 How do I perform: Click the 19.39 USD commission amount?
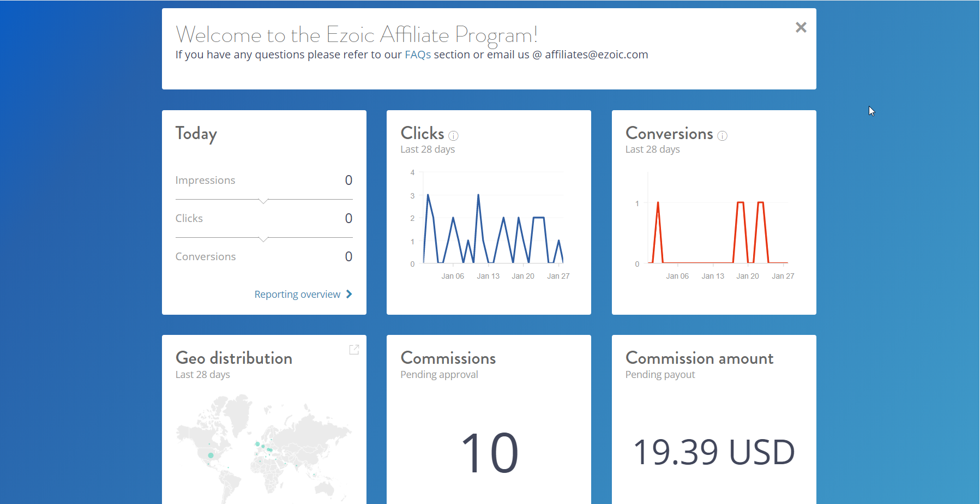(714, 452)
